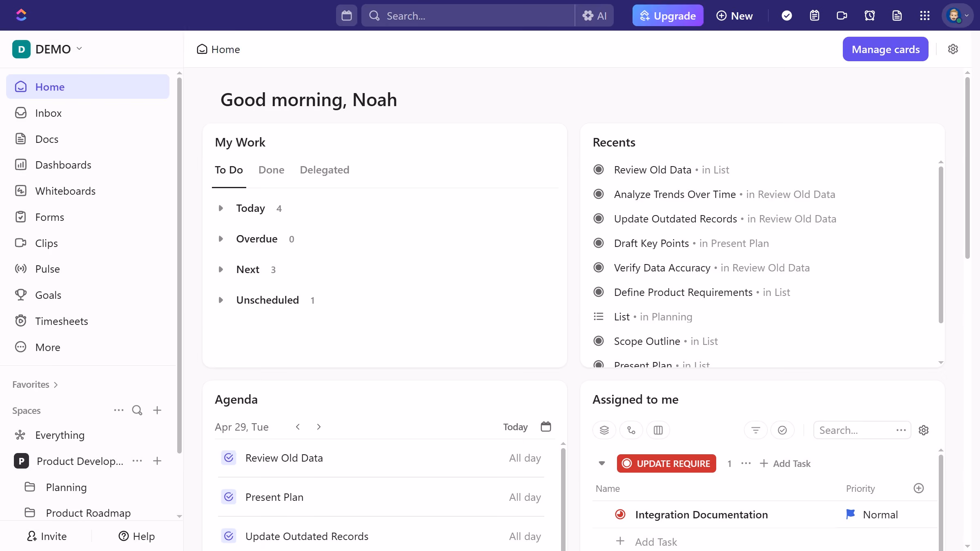980x551 pixels.
Task: Open Product Development ellipsis menu
Action: [x=137, y=461]
